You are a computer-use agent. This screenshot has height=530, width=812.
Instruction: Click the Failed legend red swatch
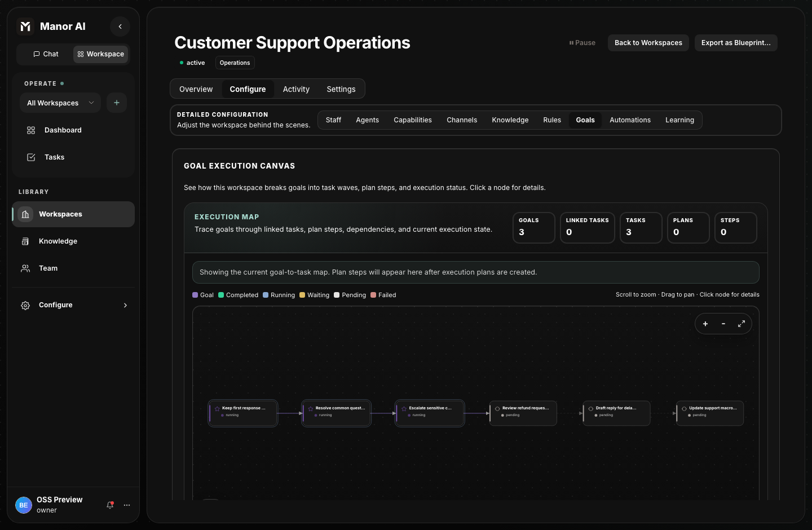373,295
